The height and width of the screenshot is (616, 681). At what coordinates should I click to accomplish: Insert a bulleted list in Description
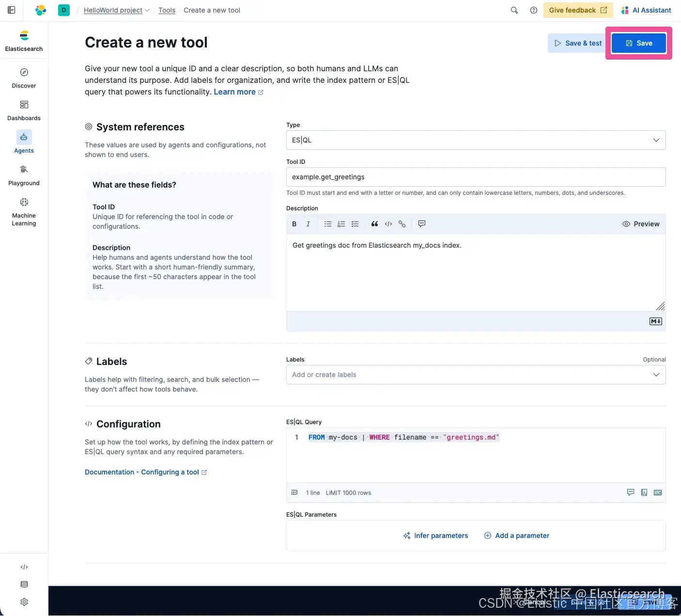click(328, 224)
